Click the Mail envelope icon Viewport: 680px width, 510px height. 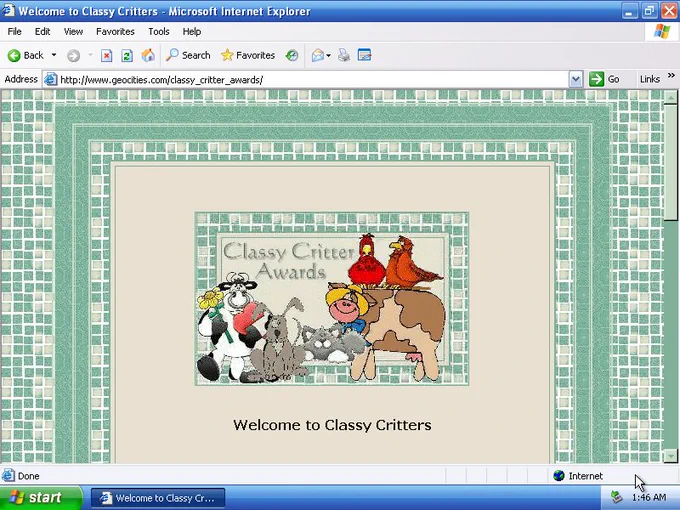click(317, 55)
